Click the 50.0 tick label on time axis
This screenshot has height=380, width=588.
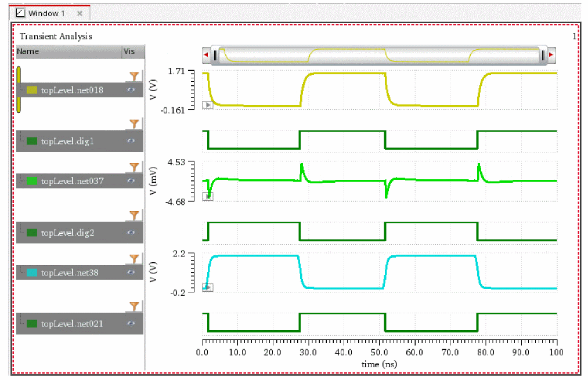(x=379, y=353)
